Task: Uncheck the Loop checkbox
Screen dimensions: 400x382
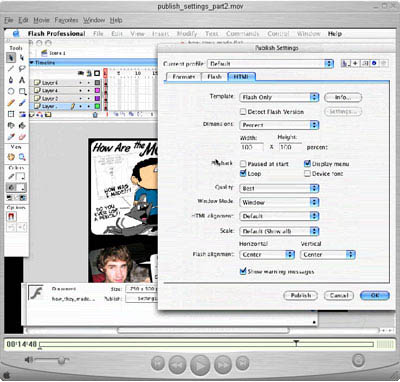Action: 243,173
